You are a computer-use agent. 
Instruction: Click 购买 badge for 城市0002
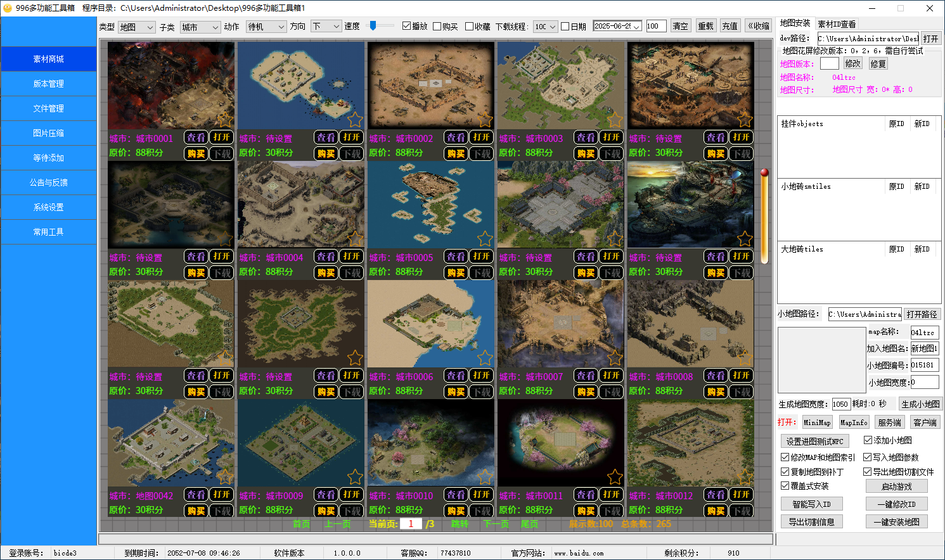[456, 153]
